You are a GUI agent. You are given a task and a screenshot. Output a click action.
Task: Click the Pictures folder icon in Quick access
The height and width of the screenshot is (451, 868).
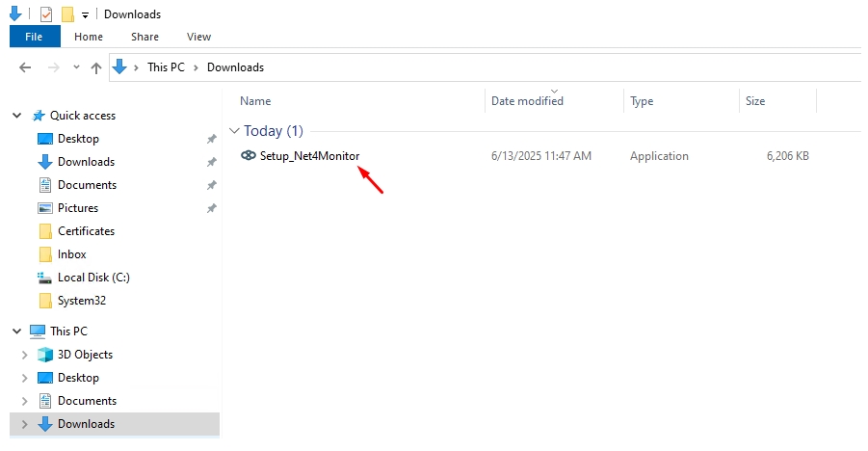(x=45, y=208)
